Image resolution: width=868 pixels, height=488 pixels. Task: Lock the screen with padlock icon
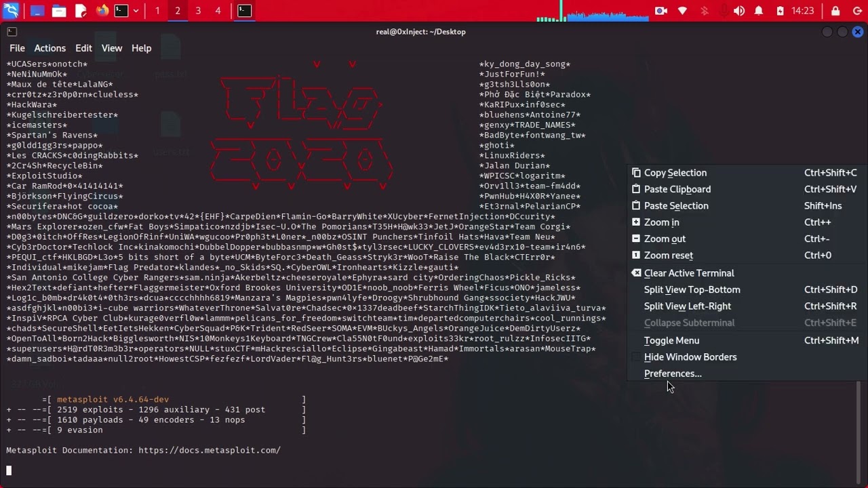(835, 11)
